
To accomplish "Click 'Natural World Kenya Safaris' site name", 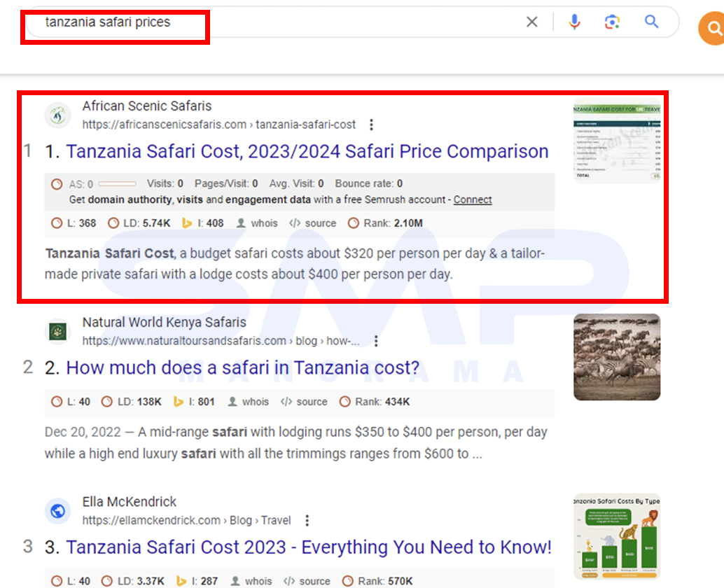I will click(165, 323).
